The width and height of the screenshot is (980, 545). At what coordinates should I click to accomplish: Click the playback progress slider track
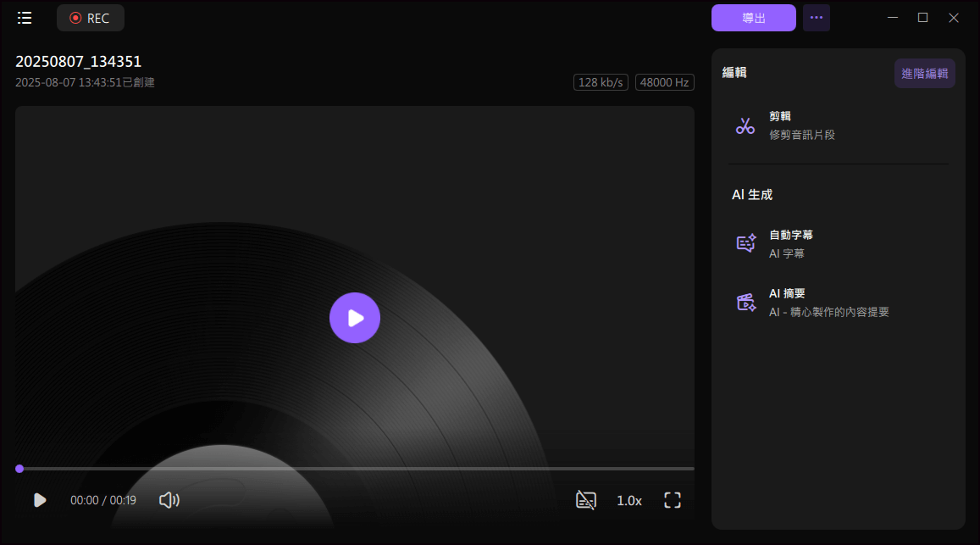(x=355, y=469)
